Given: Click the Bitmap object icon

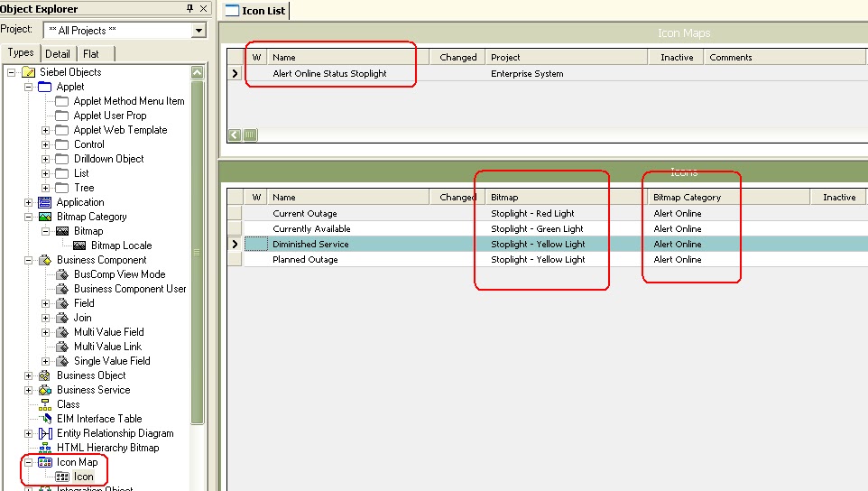Looking at the screenshot, I should pos(62,231).
